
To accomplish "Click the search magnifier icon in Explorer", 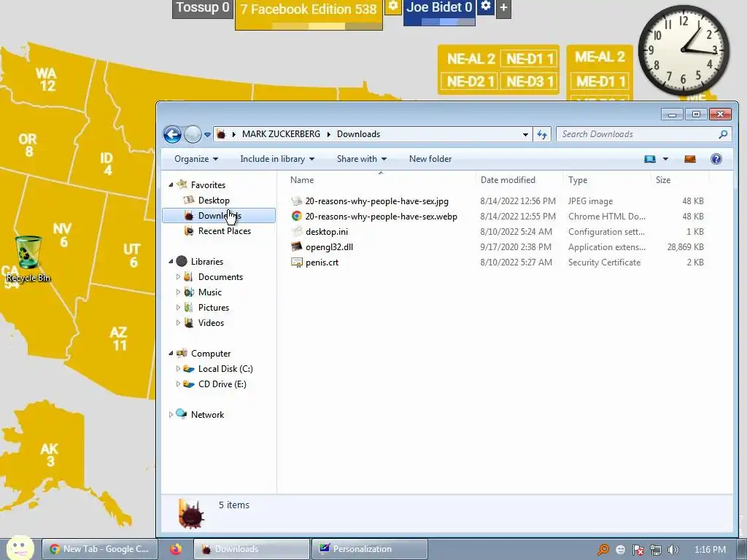I will coord(723,134).
